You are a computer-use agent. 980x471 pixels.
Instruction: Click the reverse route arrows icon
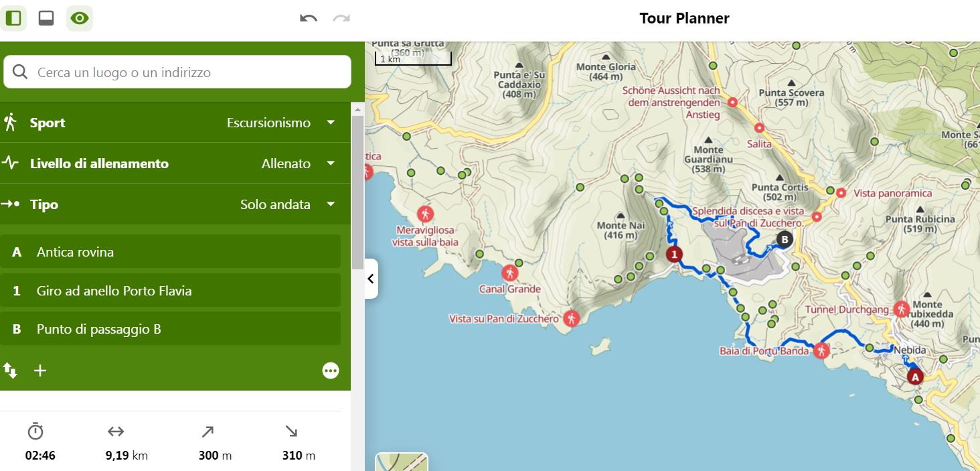point(10,370)
